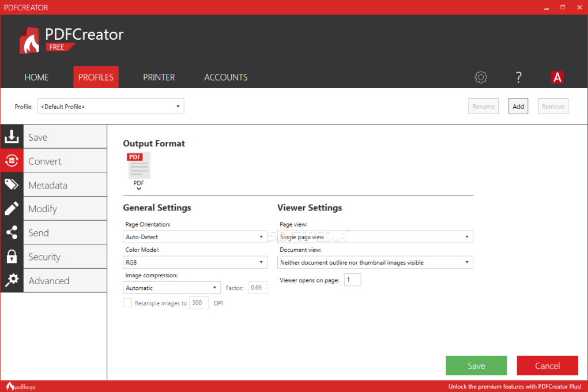Click the Metadata tag icon
588x392 pixels.
[x=12, y=184]
